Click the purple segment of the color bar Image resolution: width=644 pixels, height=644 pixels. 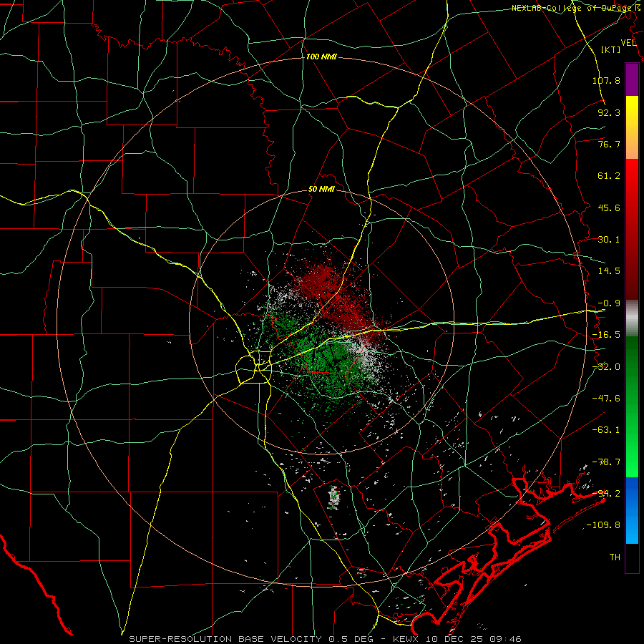tap(632, 79)
